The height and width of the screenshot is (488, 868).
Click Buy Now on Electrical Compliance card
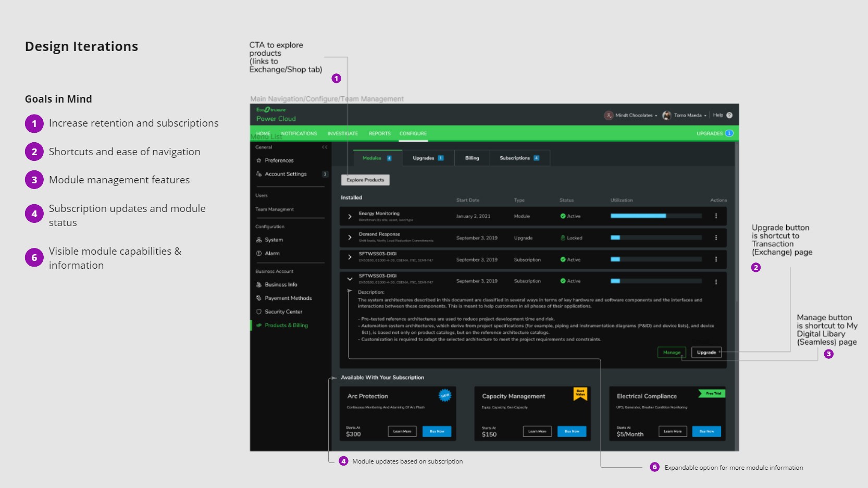click(707, 431)
